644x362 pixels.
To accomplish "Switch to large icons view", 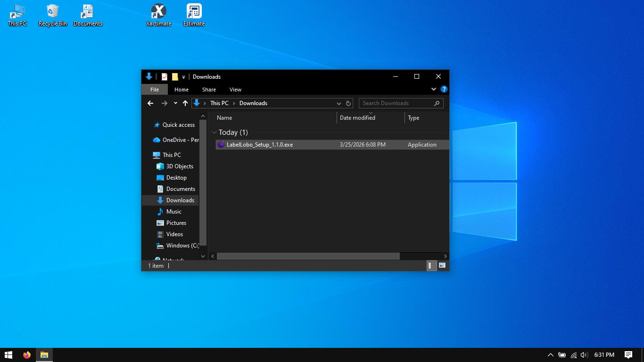I will [x=442, y=266].
